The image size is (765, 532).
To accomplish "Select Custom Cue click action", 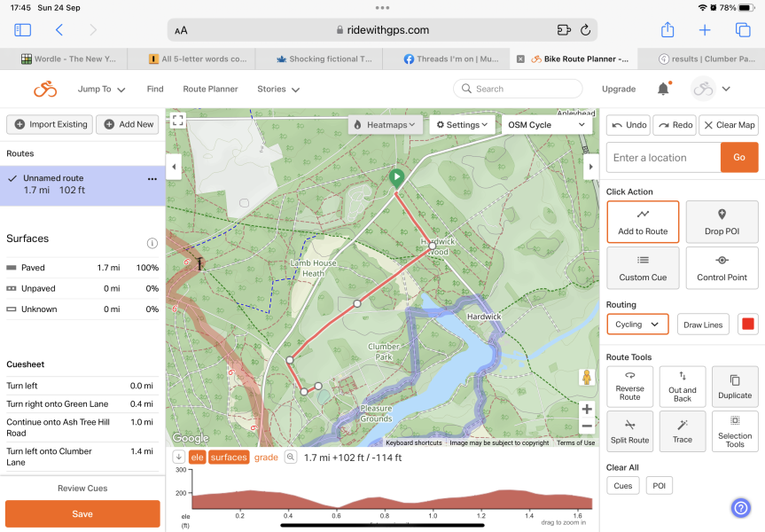I will 643,268.
